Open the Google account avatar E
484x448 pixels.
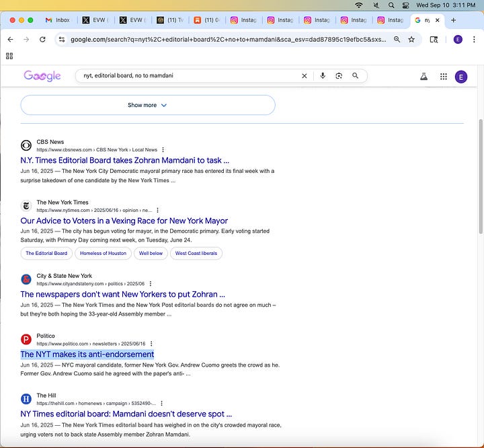[x=461, y=77]
